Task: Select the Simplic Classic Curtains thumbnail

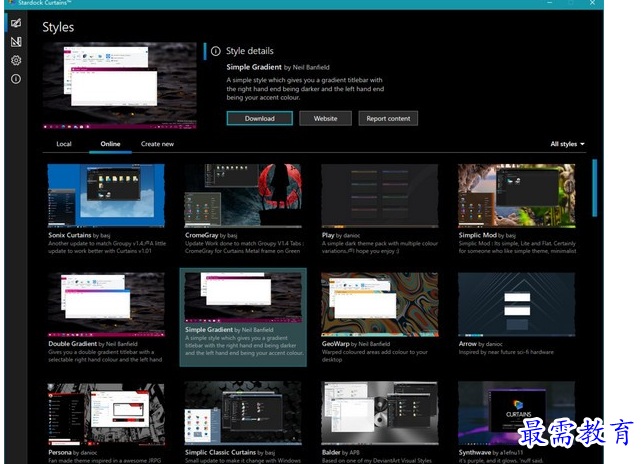Action: point(243,414)
